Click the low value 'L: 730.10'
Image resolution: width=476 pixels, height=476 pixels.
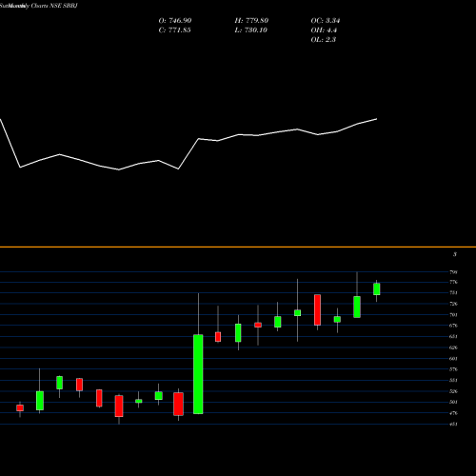250,30
